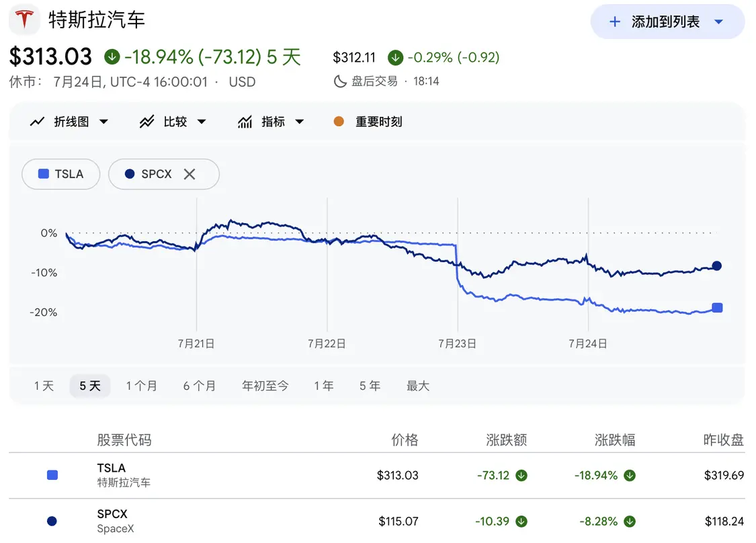Click the orange dot next to 重要时刻
This screenshot has width=756, height=543.
[339, 122]
